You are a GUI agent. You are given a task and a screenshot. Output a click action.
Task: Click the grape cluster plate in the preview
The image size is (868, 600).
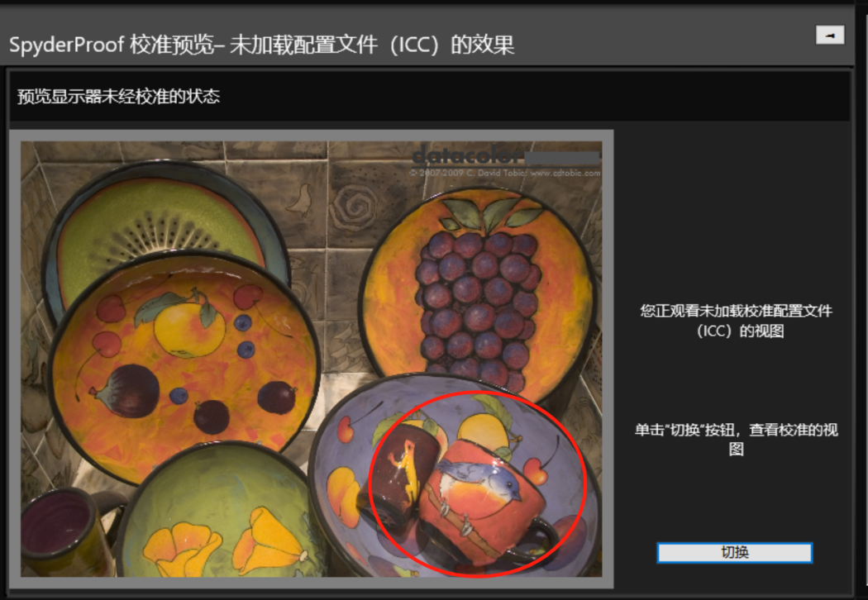479,292
